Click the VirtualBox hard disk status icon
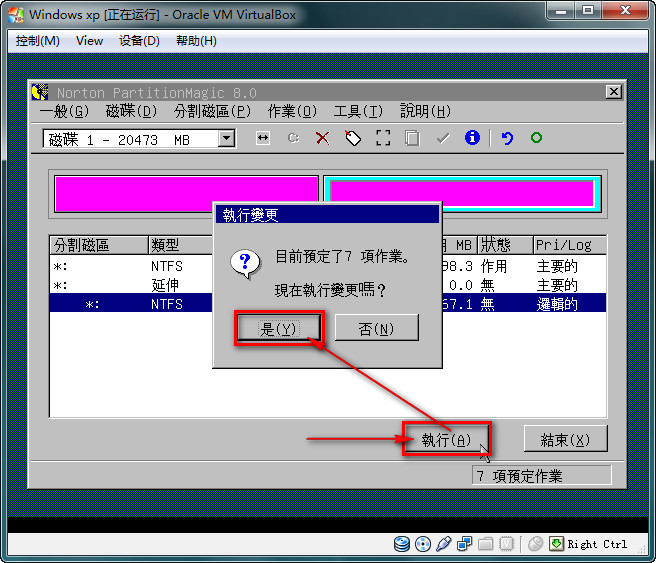Viewport: 656px width, 563px height. [402, 544]
